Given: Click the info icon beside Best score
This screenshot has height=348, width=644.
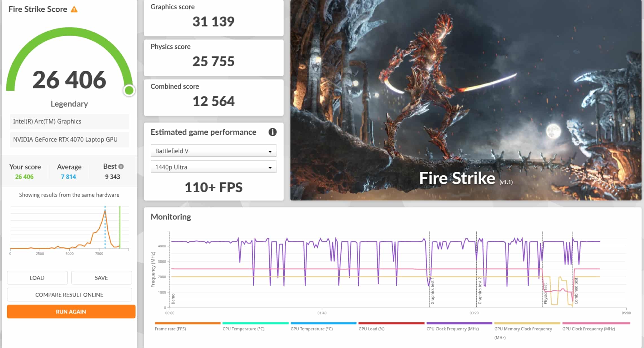Looking at the screenshot, I should coord(121,167).
